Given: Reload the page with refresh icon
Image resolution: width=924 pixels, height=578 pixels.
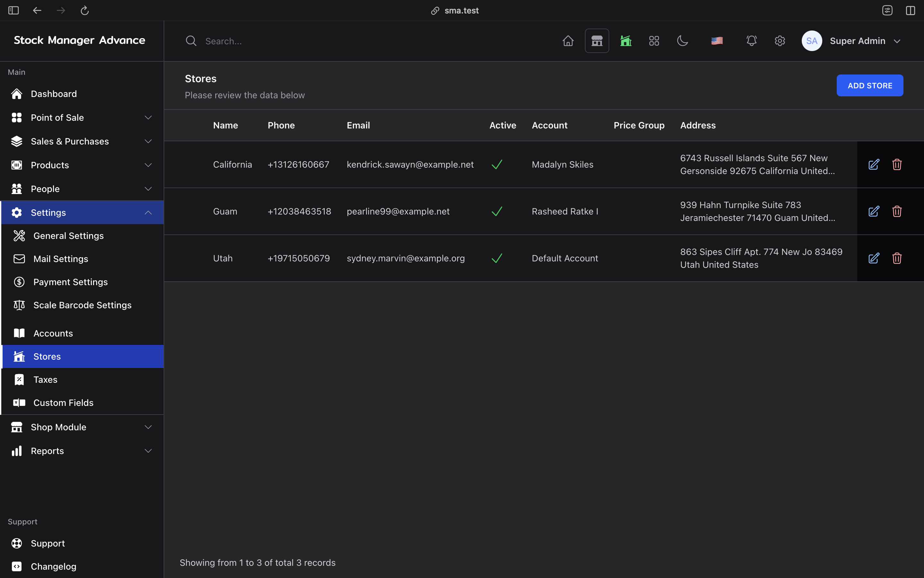Looking at the screenshot, I should click(x=85, y=10).
